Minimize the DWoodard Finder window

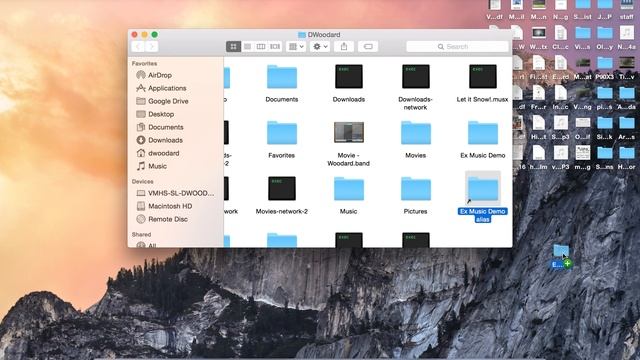[144, 35]
